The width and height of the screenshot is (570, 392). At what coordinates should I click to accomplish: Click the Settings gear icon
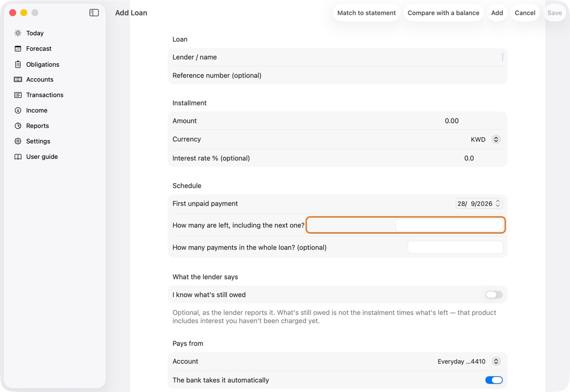(x=18, y=141)
